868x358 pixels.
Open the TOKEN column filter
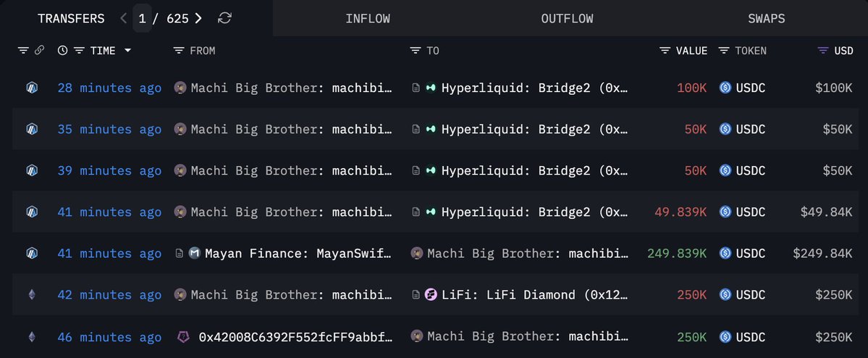(723, 51)
